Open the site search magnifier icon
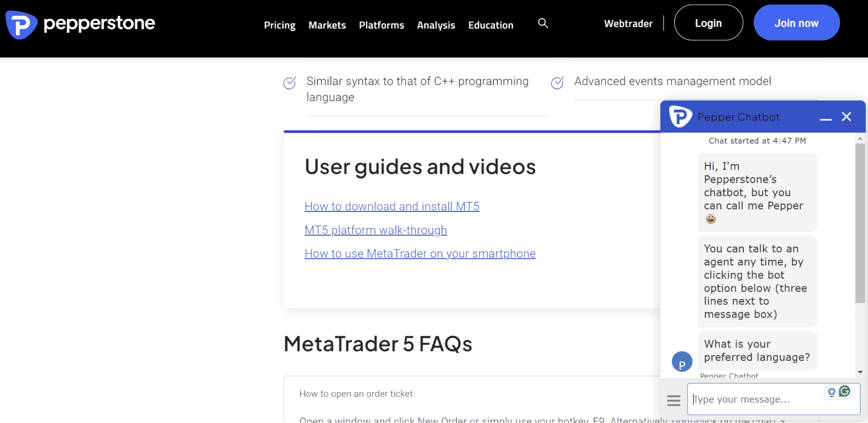 [543, 23]
